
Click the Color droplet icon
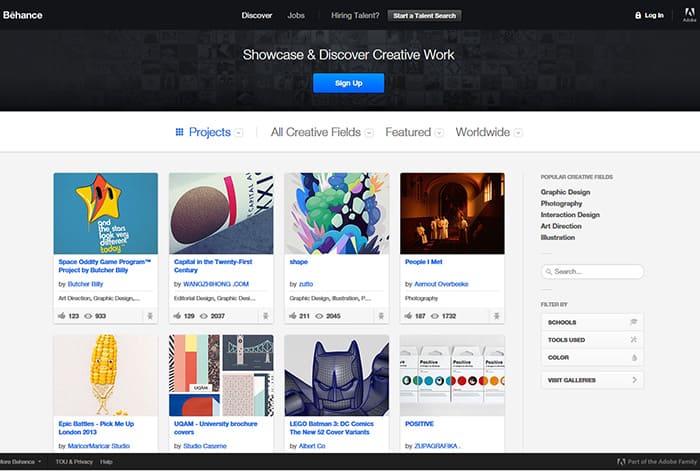(634, 358)
